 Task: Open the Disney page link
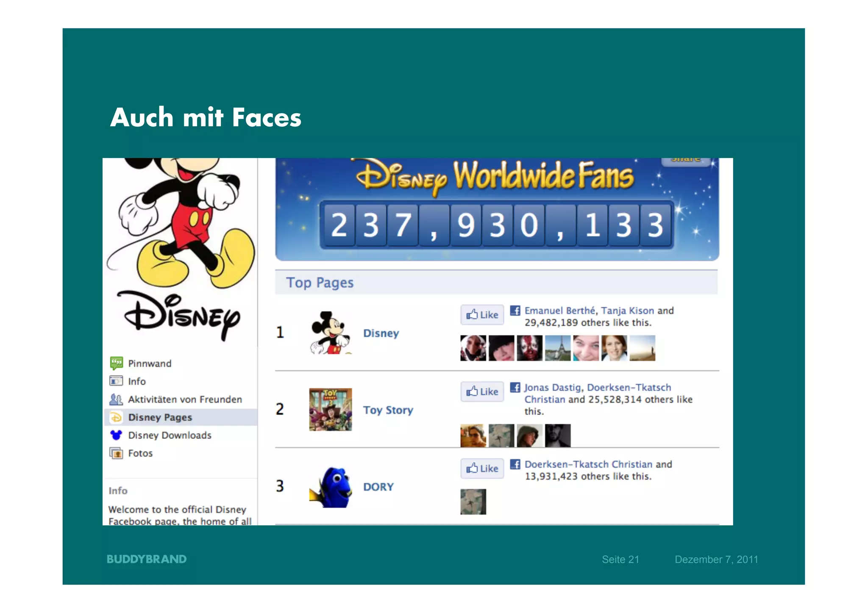[x=381, y=333]
